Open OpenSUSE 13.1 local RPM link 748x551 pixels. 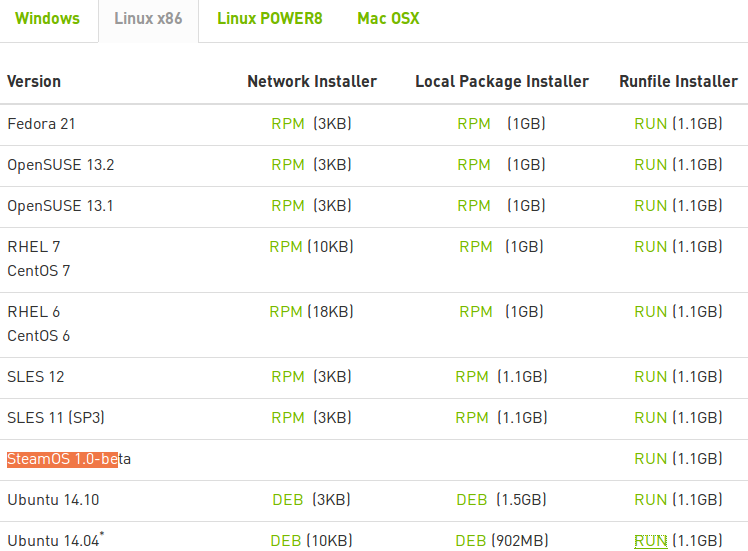tap(474, 206)
